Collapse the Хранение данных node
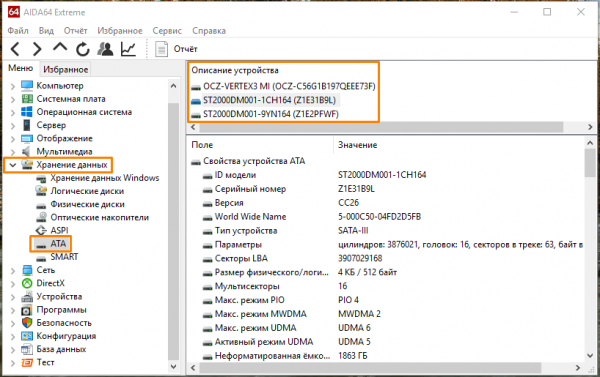Viewport: 600px width, 377px height. (x=13, y=165)
